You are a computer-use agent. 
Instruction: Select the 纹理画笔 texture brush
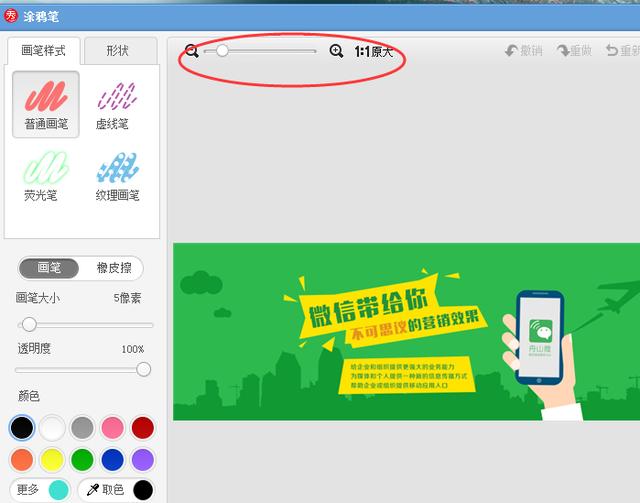(x=118, y=176)
